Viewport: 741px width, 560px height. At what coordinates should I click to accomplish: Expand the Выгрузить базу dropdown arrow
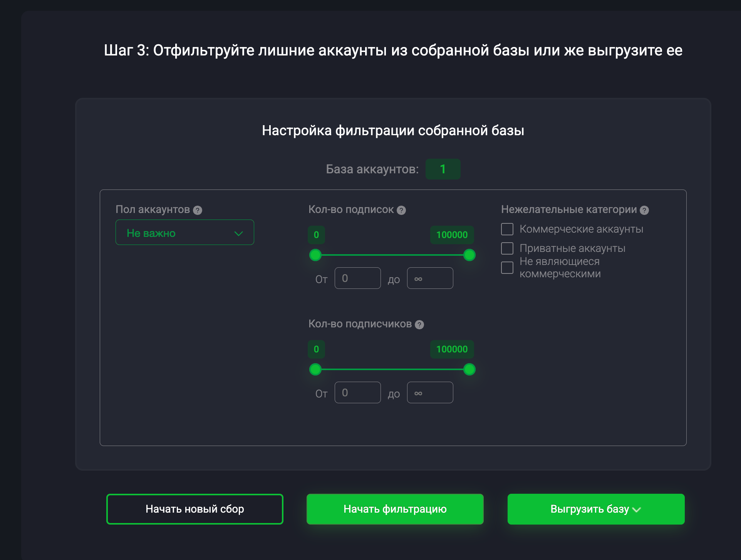(637, 510)
